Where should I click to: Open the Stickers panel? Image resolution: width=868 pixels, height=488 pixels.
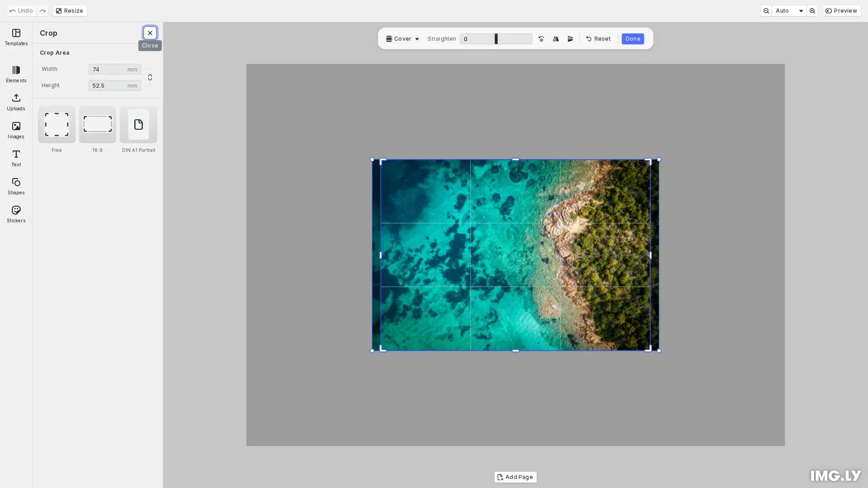point(16,214)
